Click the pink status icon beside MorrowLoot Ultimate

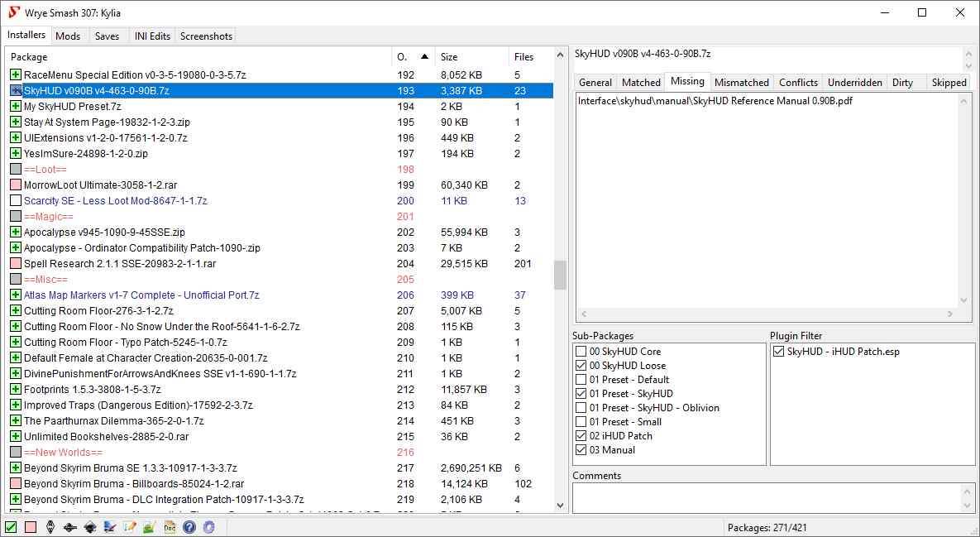tap(16, 185)
